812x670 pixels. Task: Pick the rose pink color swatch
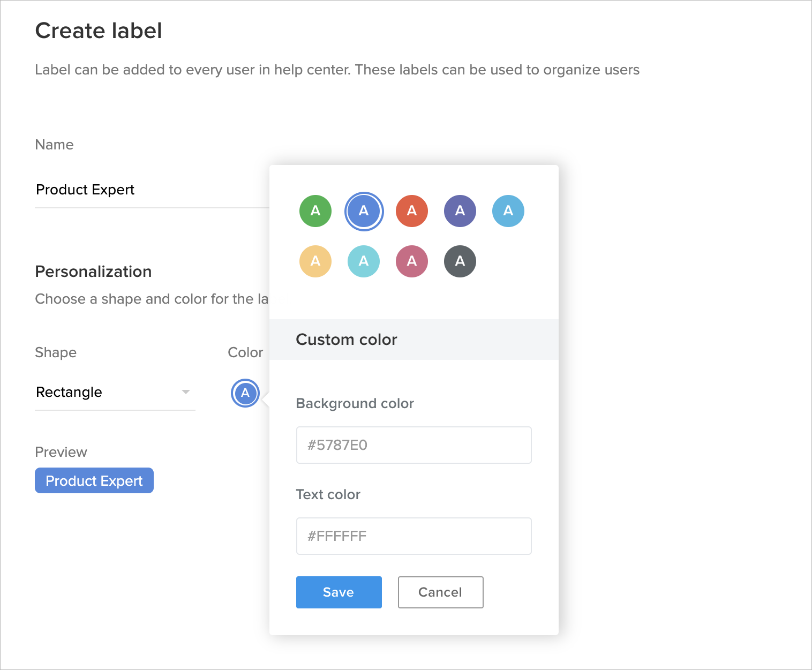click(x=412, y=261)
